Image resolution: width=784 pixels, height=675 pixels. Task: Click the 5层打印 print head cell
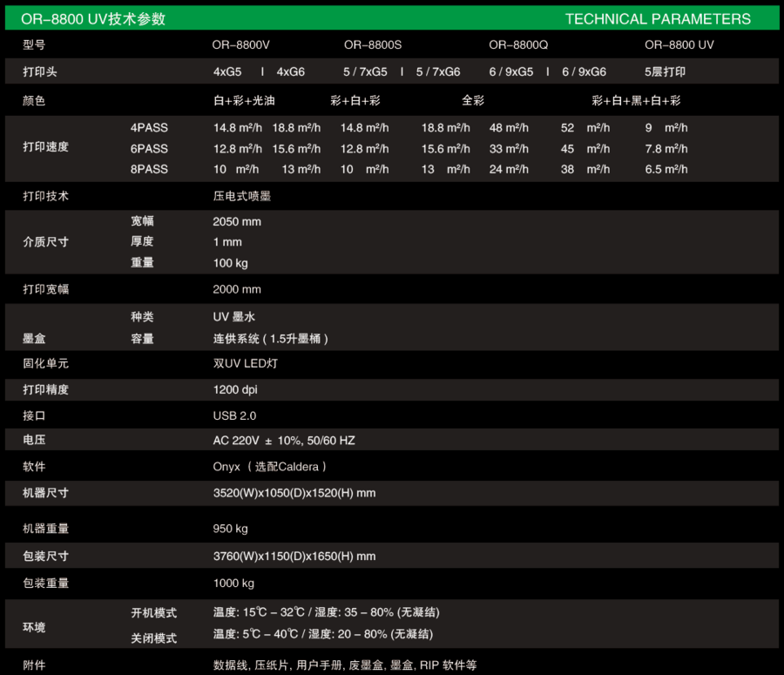pos(665,71)
